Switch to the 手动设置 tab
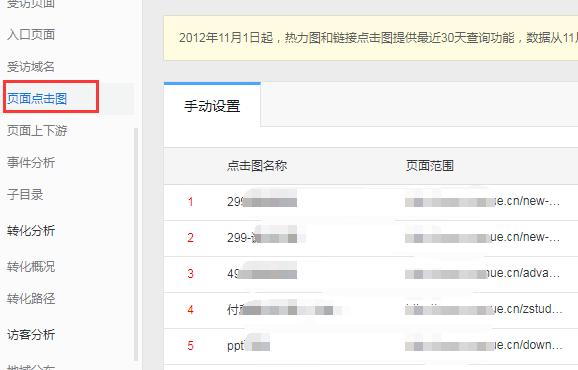The height and width of the screenshot is (370, 578). point(212,106)
